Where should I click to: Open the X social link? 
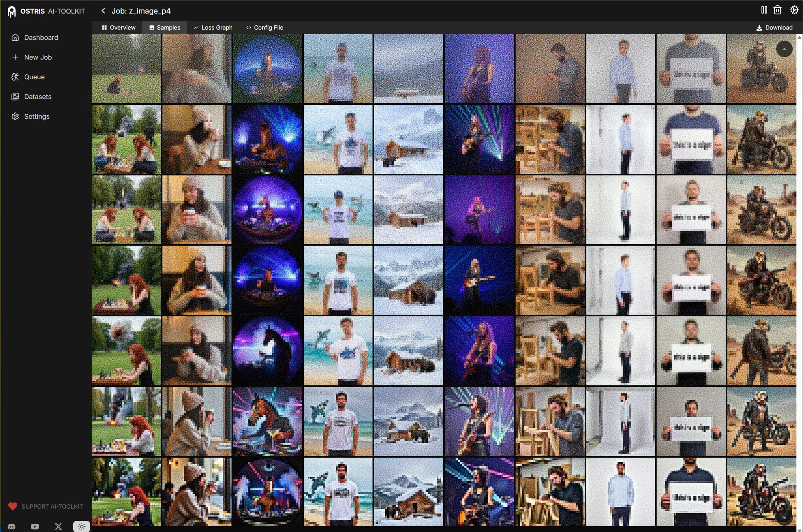[x=58, y=526]
